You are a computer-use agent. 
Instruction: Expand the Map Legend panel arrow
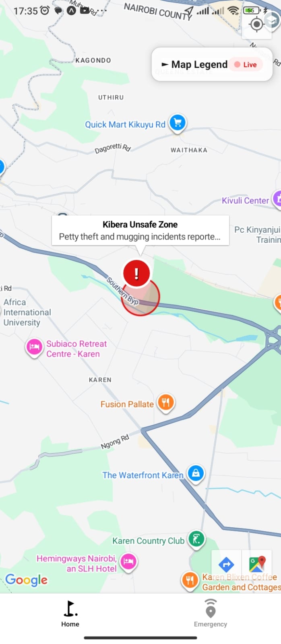[165, 64]
